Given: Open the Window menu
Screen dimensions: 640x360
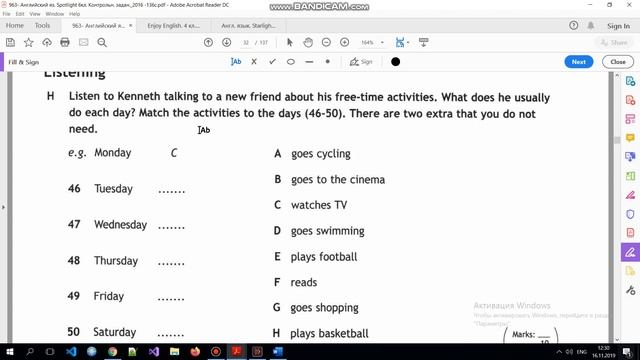Looking at the screenshot, I should coord(55,14).
